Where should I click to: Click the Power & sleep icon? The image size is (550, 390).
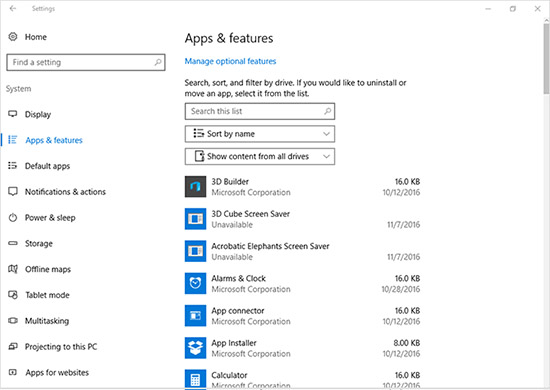13,217
